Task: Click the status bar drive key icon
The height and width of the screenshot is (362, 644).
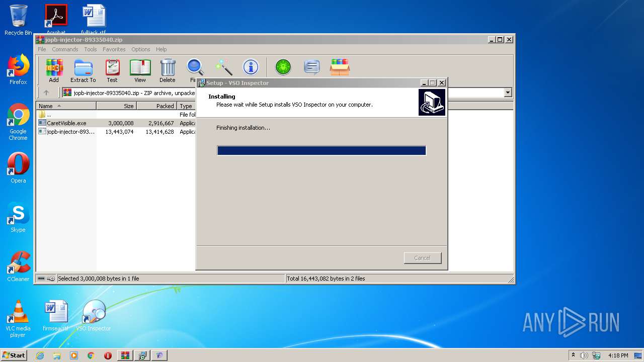Action: 46,279
